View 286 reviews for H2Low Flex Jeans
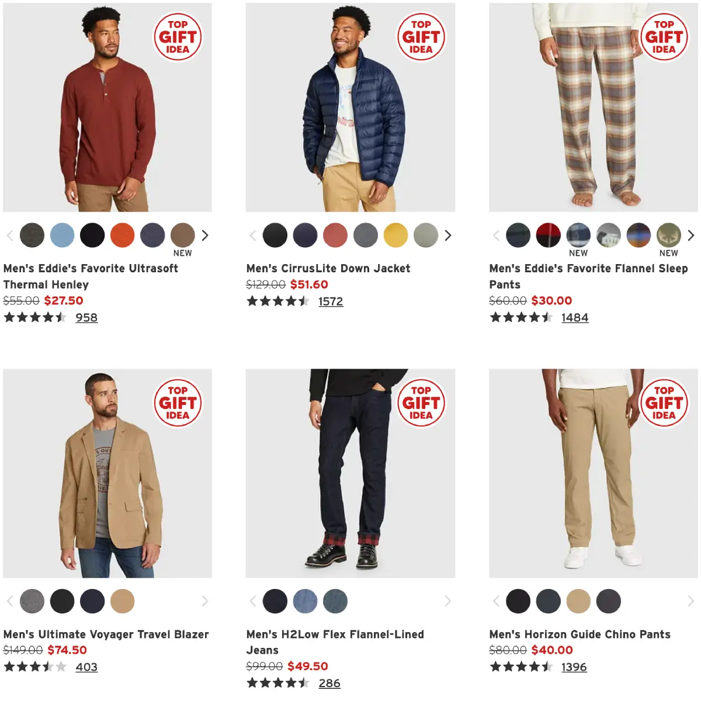The height and width of the screenshot is (728, 701). [x=329, y=684]
